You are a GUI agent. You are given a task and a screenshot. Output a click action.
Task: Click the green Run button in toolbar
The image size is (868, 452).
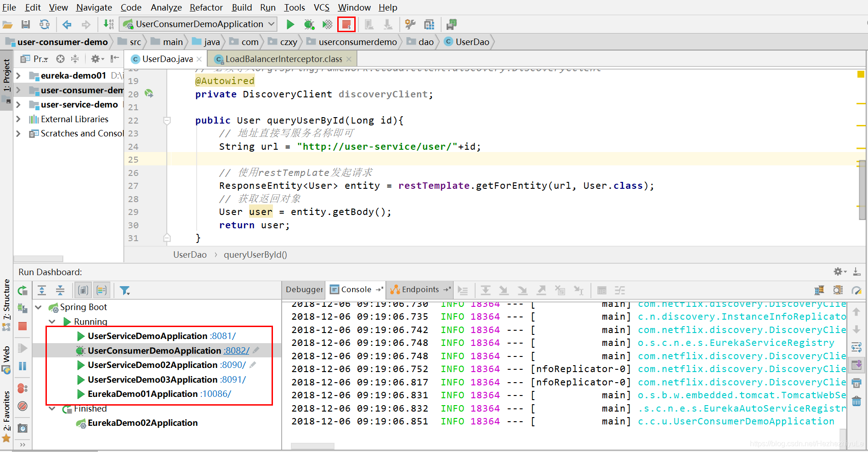pos(290,24)
